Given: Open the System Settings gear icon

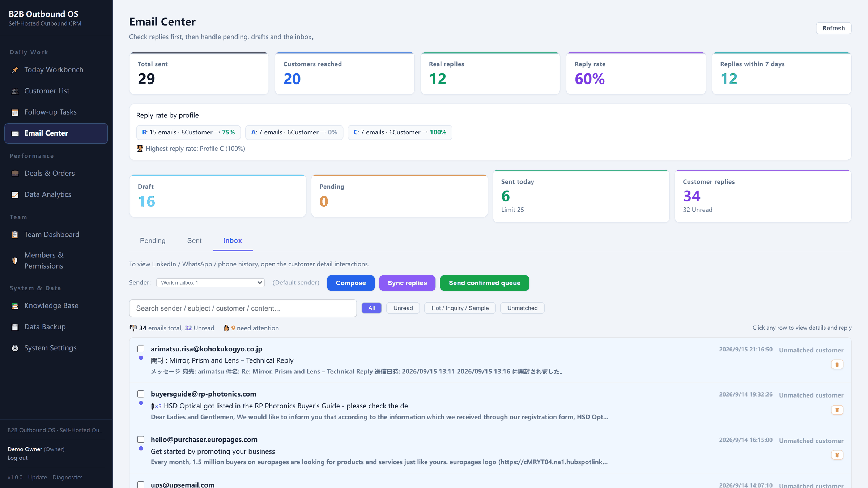Looking at the screenshot, I should point(15,348).
